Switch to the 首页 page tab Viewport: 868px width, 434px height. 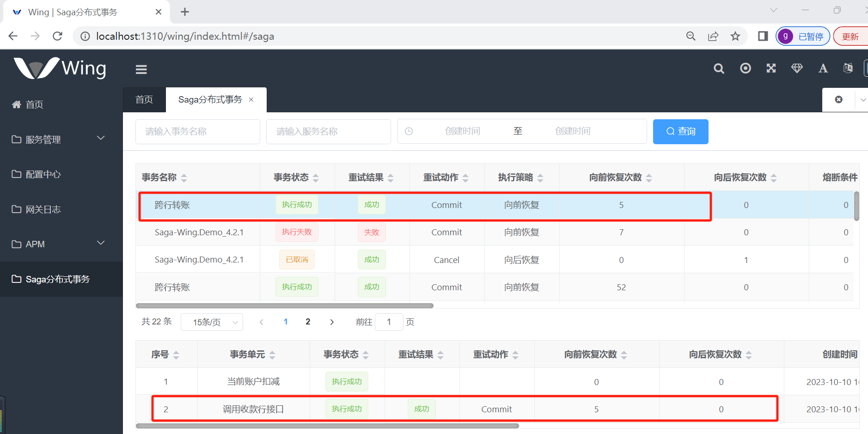(x=144, y=99)
